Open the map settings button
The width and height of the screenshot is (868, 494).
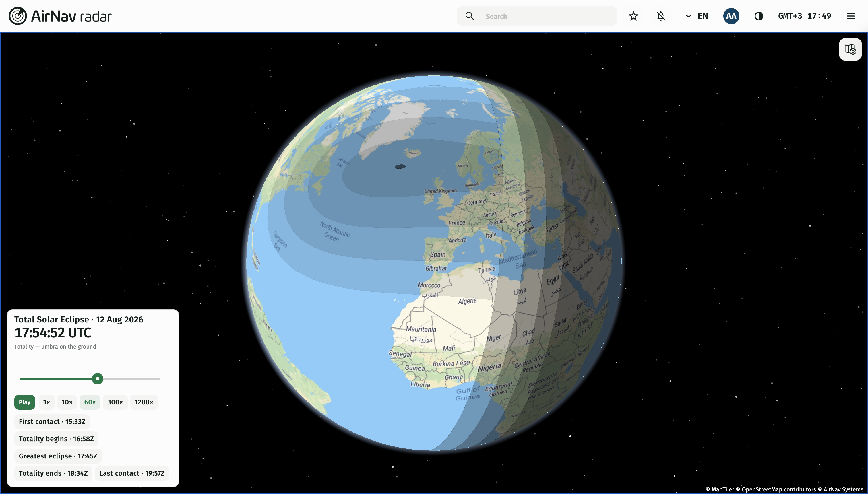click(850, 49)
